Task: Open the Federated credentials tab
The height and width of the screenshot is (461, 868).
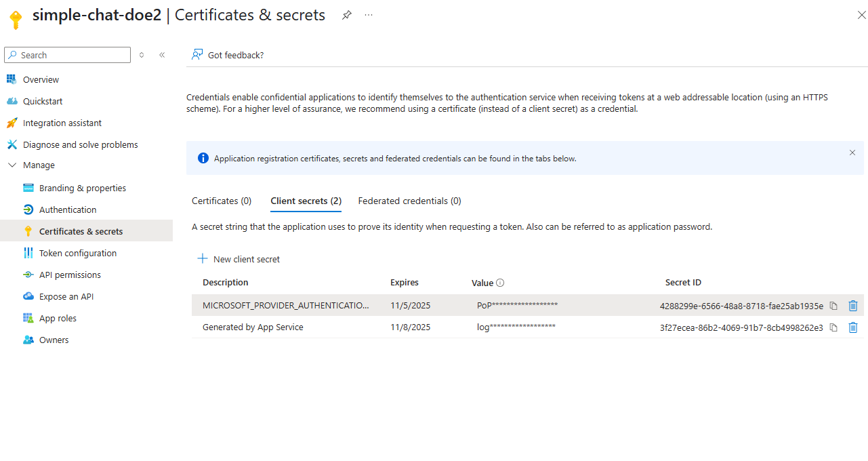Action: point(409,201)
